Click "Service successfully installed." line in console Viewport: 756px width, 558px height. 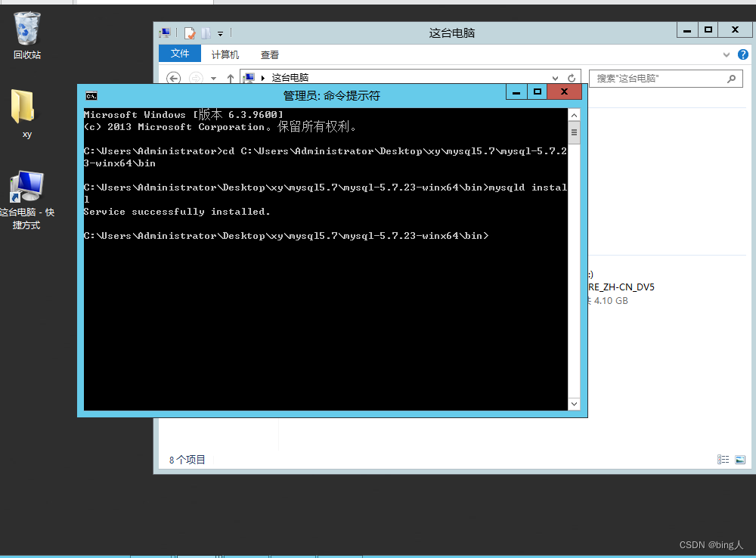(x=176, y=212)
